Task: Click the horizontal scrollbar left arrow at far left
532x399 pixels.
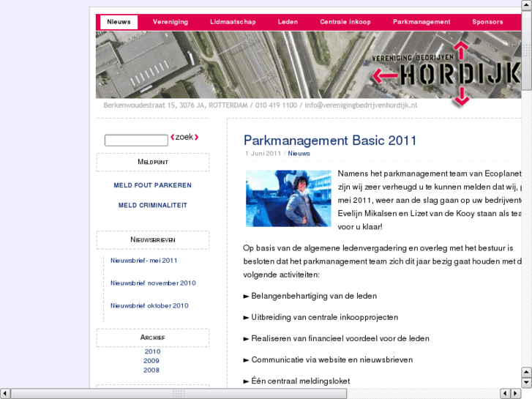Action: (5, 394)
